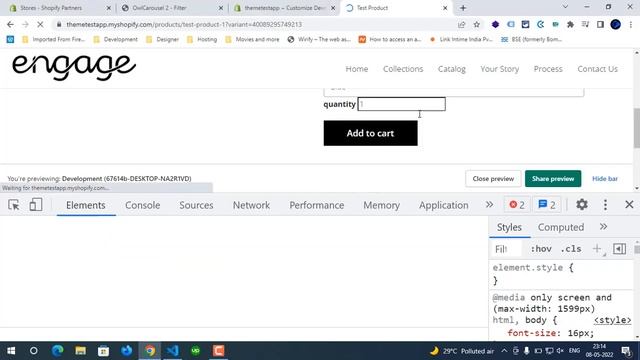Click the page vertical scrollbar thumb
Image resolution: width=640 pixels, height=360 pixels.
pyautogui.click(x=637, y=128)
